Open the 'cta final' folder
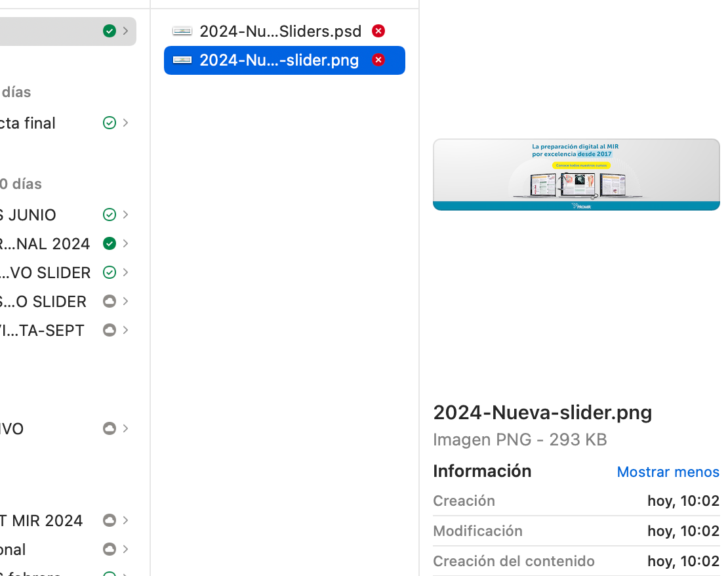 [28, 123]
